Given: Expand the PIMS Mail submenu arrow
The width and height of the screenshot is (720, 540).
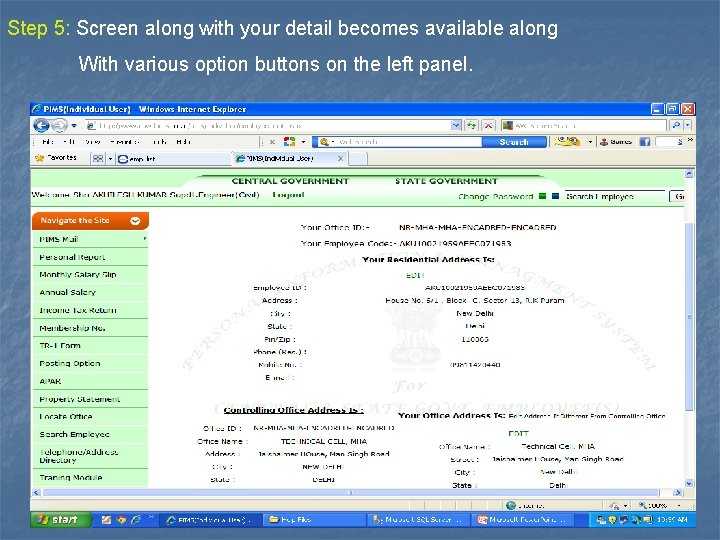Looking at the screenshot, I should [x=145, y=239].
